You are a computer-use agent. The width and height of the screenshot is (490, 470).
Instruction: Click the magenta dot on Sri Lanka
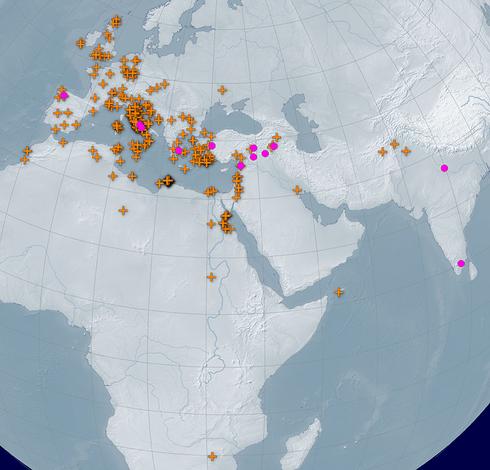click(x=461, y=263)
